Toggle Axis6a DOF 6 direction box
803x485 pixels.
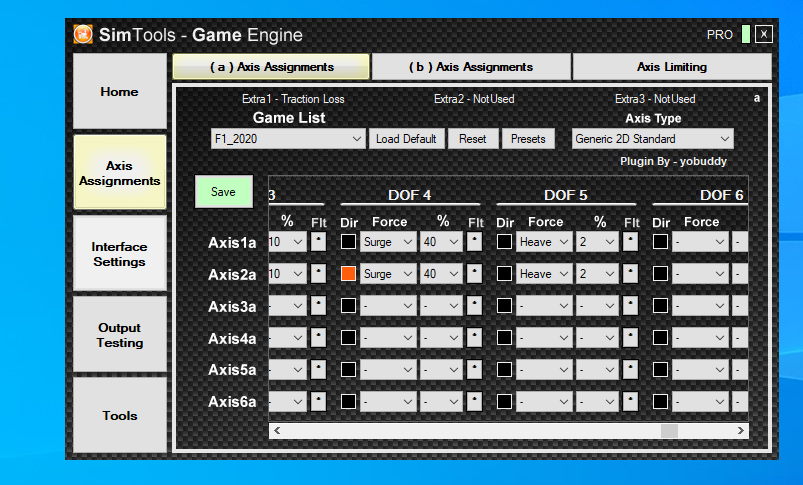[661, 402]
